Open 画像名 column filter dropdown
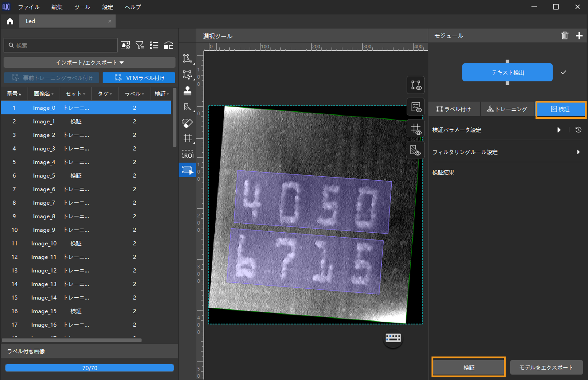 tap(52, 94)
